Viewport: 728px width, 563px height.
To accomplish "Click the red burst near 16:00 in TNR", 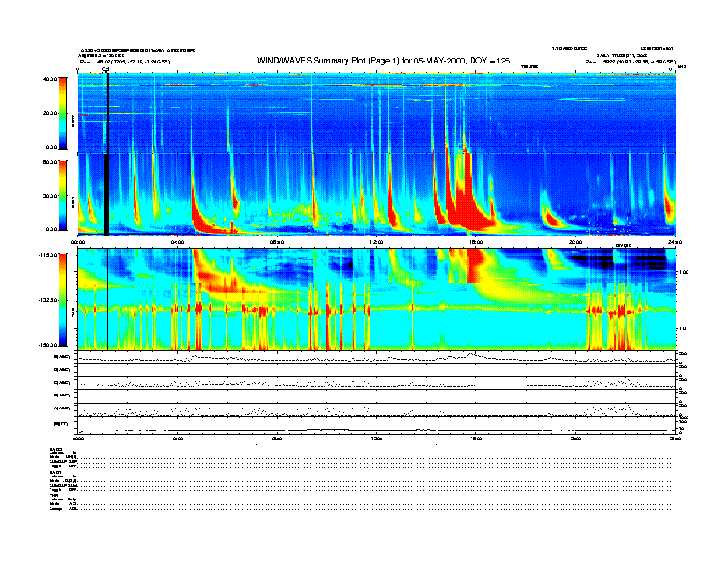I will coord(478,267).
